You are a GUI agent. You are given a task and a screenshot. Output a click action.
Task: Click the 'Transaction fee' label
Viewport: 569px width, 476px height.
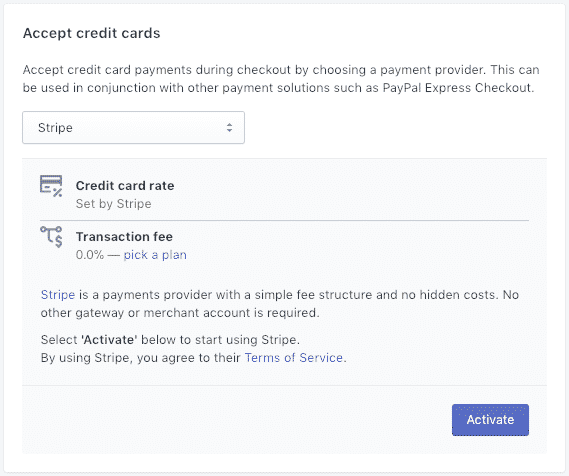click(124, 237)
